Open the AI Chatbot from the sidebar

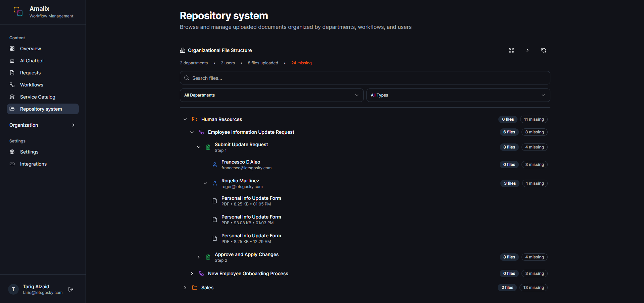(x=32, y=61)
